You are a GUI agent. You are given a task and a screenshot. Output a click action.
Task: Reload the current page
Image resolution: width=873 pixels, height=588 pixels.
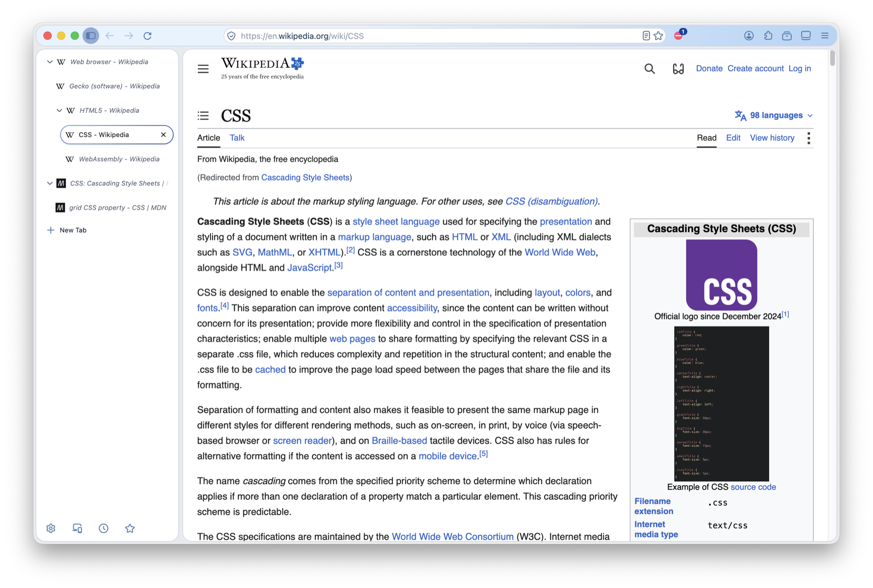pos(148,35)
